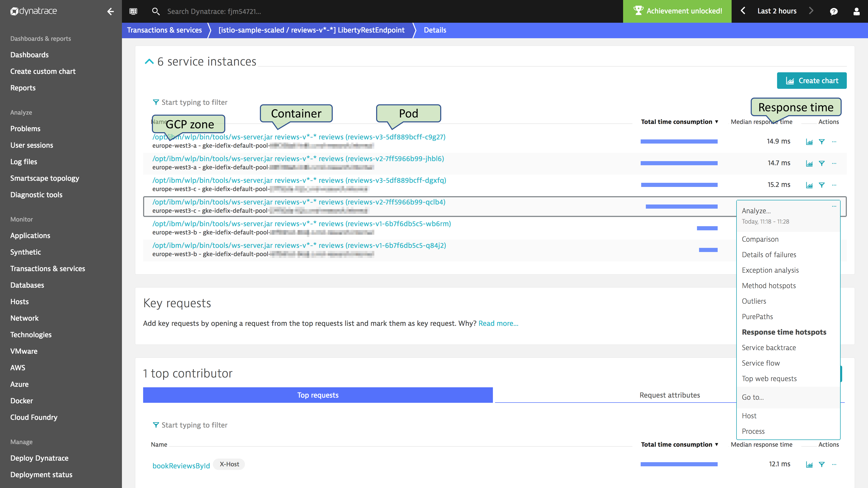This screenshot has width=868, height=488.
Task: Open Service flow from the menu
Action: tap(761, 363)
